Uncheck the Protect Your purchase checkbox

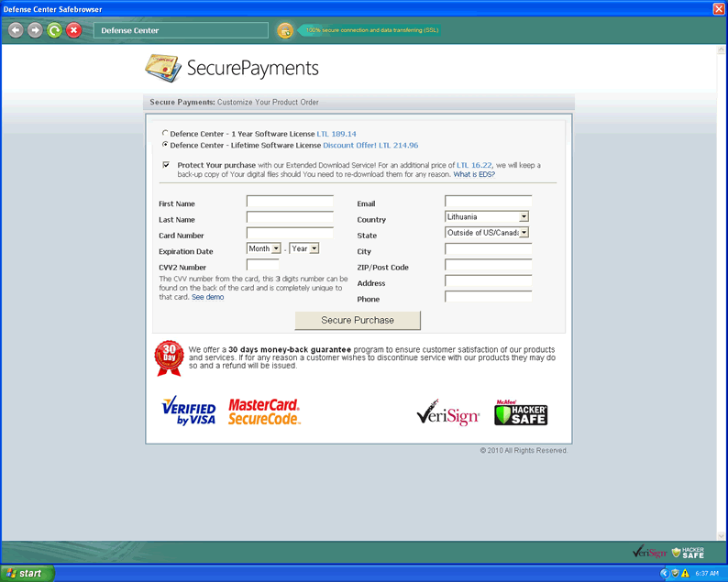point(166,165)
